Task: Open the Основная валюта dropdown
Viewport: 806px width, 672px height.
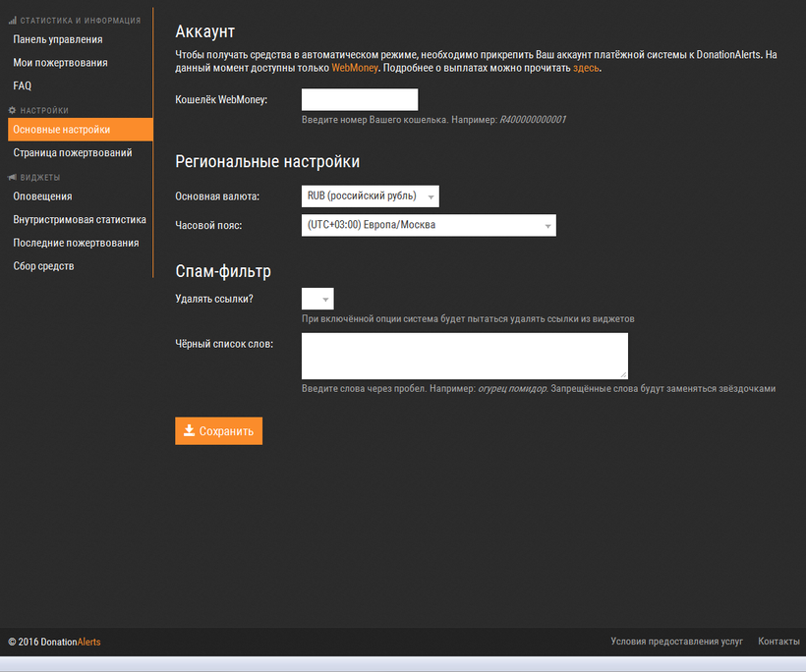Action: pos(371,196)
